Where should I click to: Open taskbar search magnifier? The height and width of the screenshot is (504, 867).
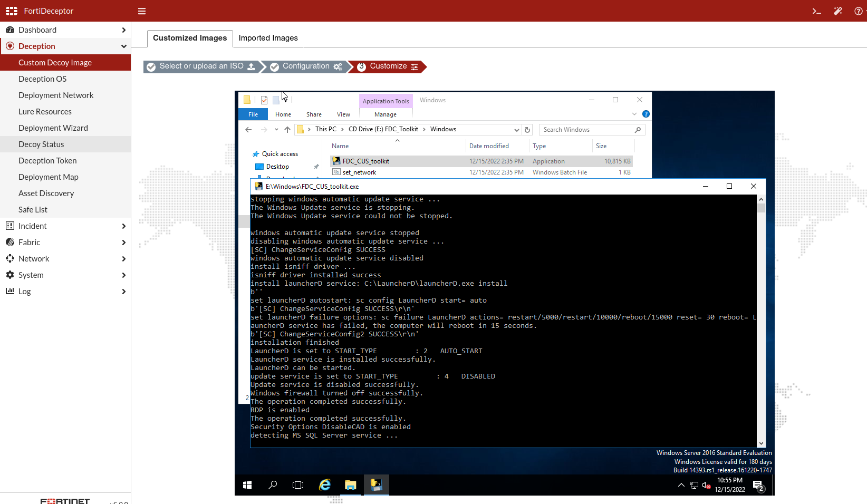click(x=273, y=485)
